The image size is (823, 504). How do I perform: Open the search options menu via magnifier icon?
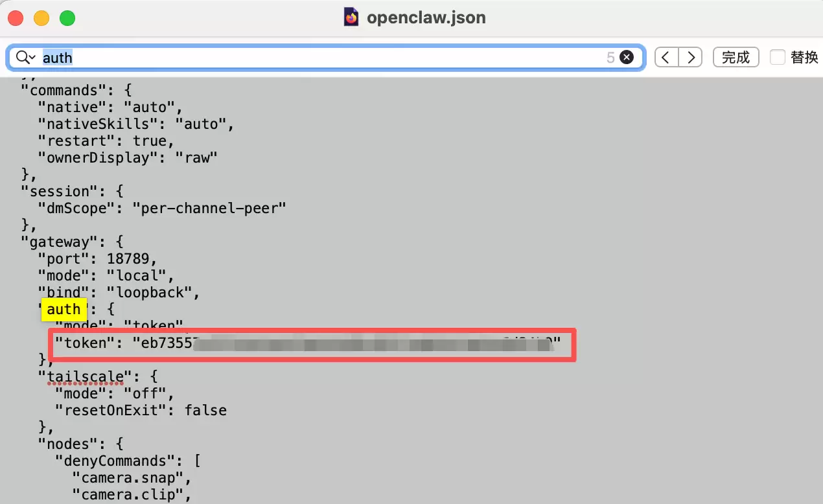tap(24, 57)
